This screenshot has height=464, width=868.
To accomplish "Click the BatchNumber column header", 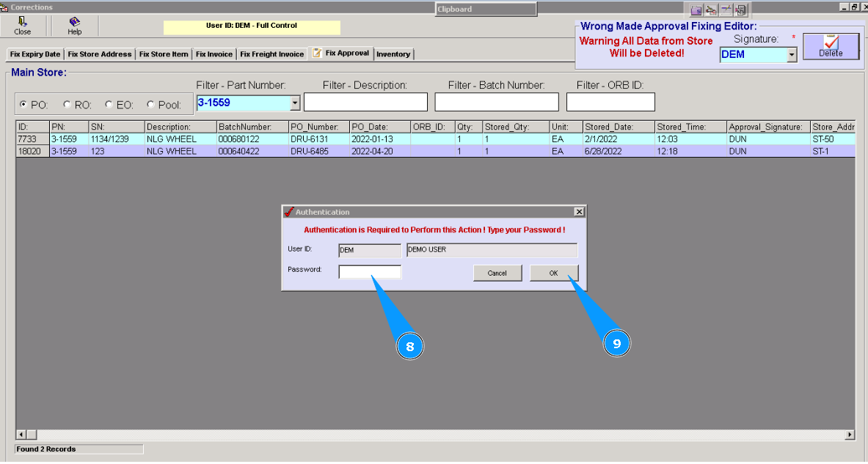I will (x=252, y=128).
